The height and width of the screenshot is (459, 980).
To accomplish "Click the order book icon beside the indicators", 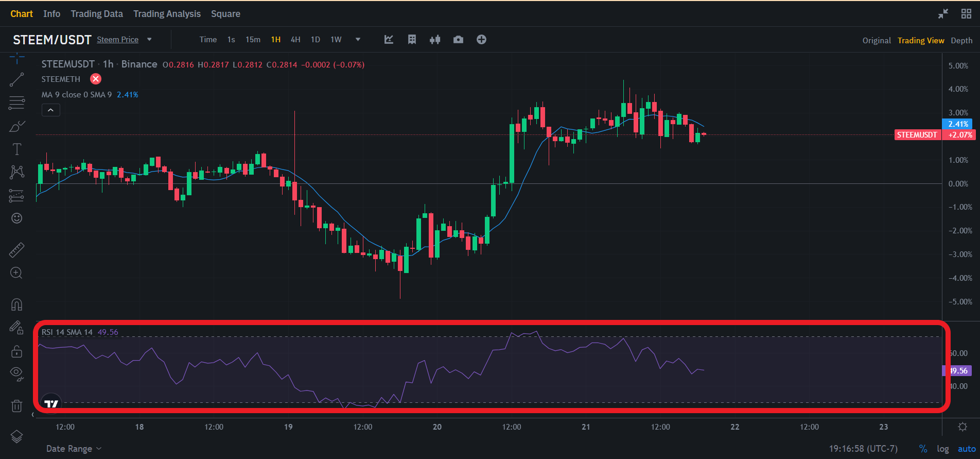I will [x=412, y=40].
